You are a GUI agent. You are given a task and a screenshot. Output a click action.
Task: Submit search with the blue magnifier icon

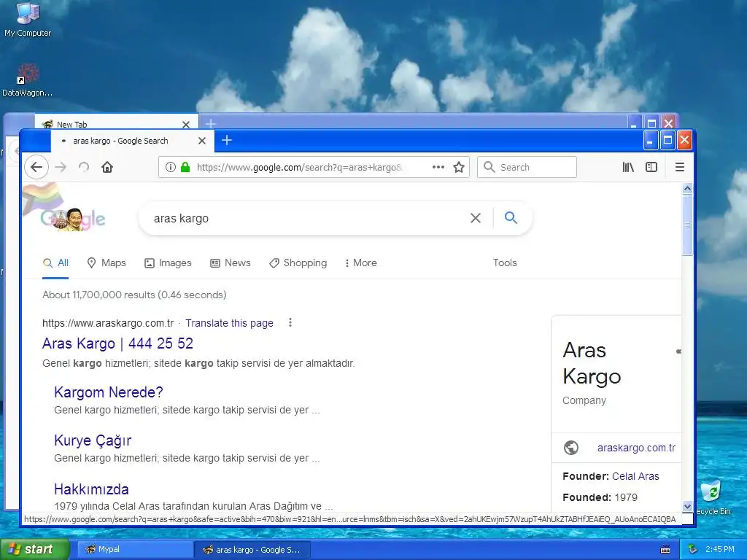point(511,217)
